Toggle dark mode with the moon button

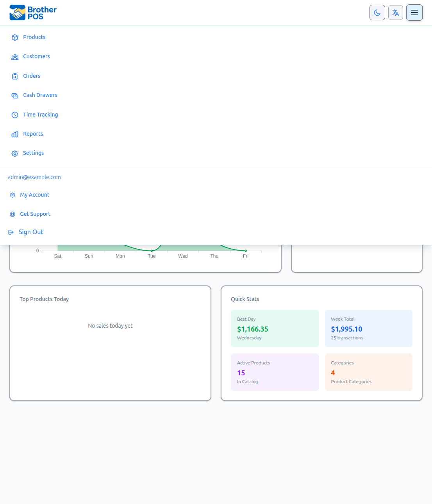(x=377, y=12)
